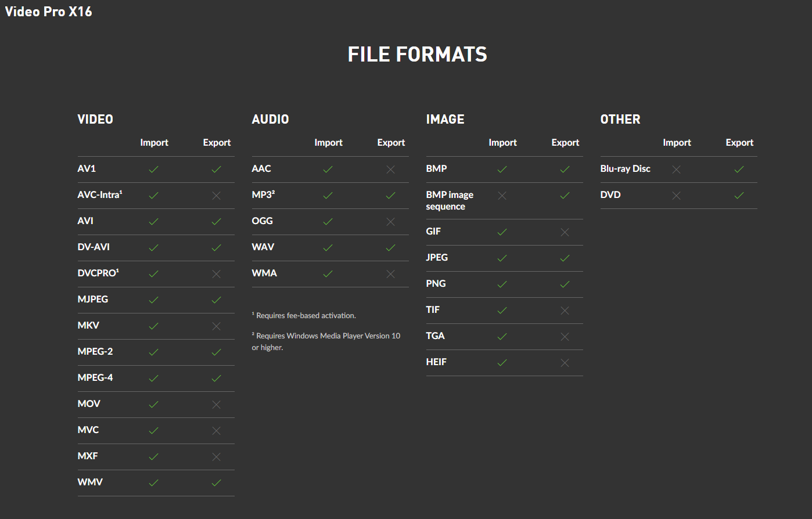812x519 pixels.
Task: Click the AUDIO section heading
Action: tap(270, 120)
